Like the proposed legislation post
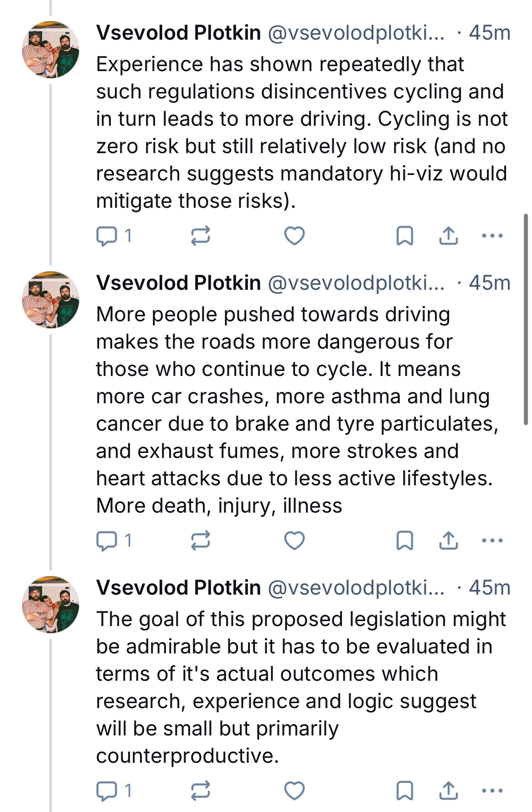 click(x=294, y=791)
